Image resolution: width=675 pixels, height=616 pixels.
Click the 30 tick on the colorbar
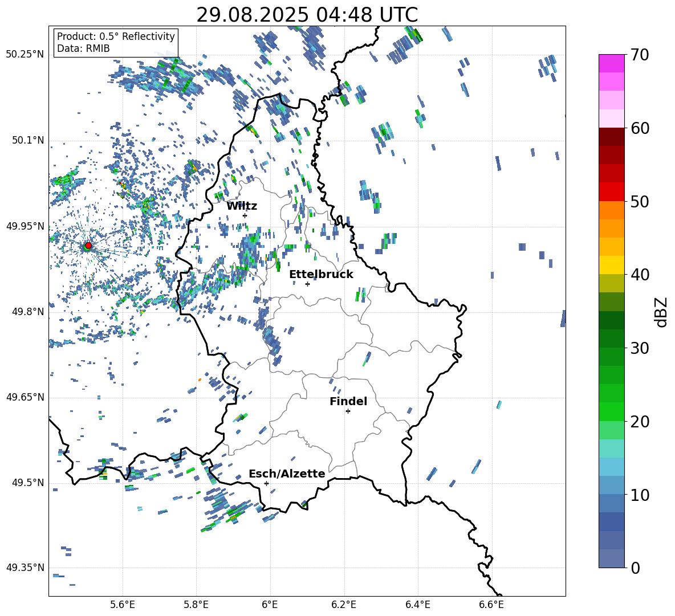click(x=639, y=348)
